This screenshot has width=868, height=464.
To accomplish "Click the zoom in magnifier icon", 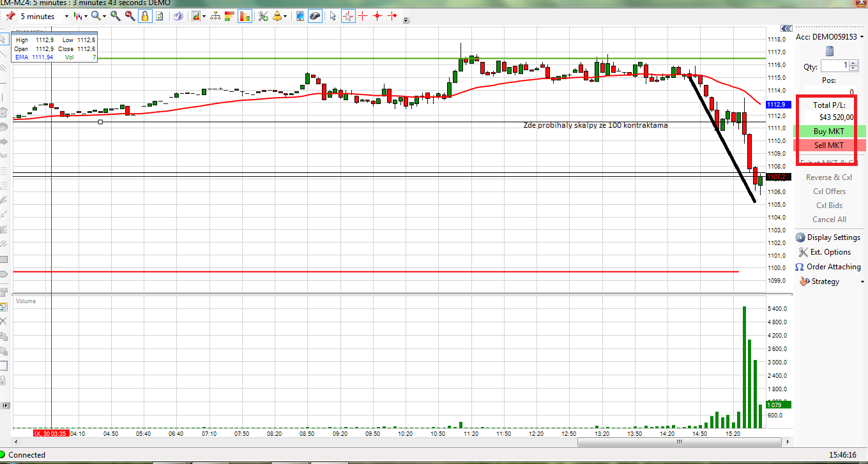I will click(x=116, y=16).
